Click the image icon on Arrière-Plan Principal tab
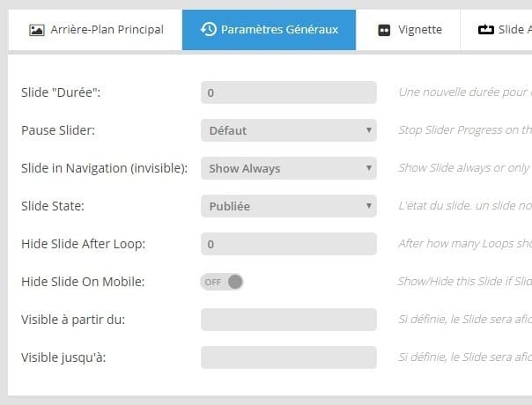532x405 pixels. [x=37, y=30]
